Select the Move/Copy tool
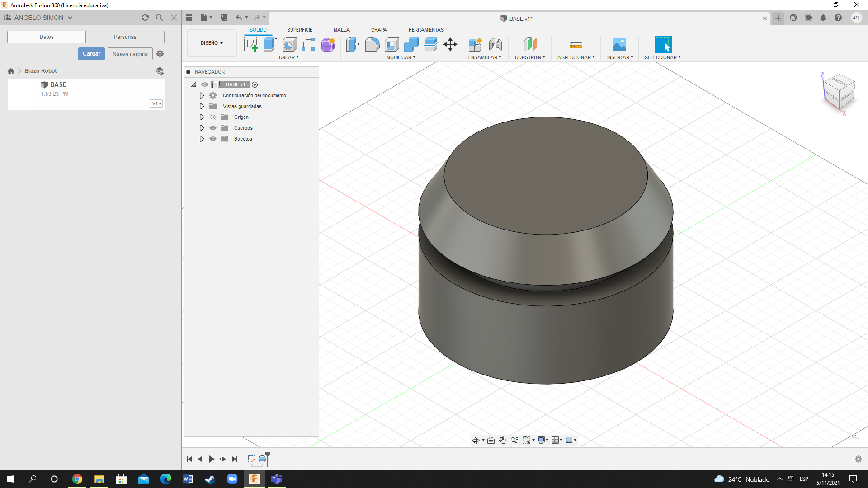 coord(450,44)
